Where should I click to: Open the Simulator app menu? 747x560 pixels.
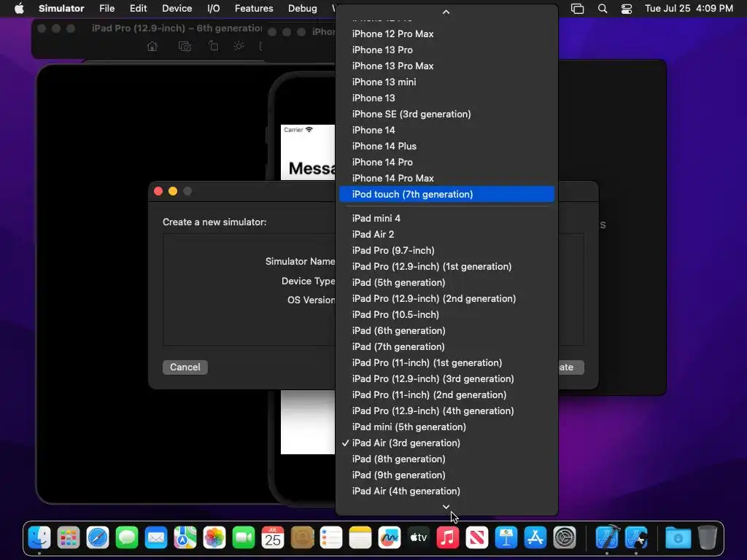pos(61,9)
